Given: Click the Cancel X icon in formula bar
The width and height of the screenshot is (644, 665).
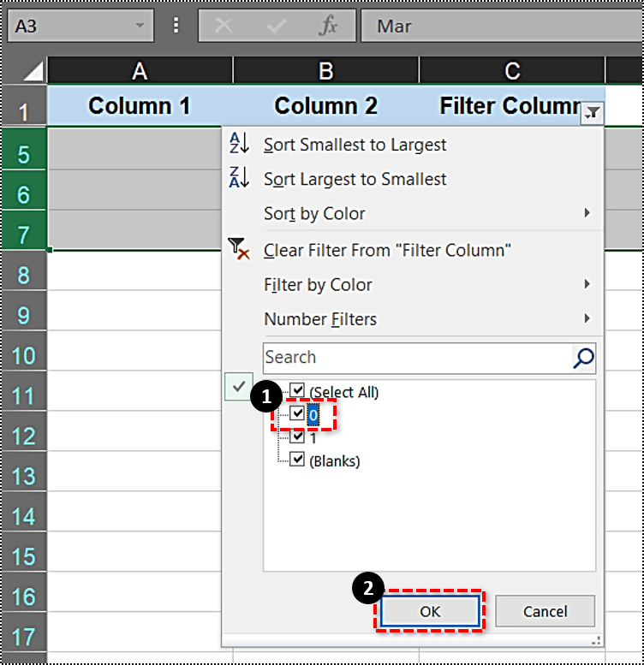Looking at the screenshot, I should click(224, 26).
